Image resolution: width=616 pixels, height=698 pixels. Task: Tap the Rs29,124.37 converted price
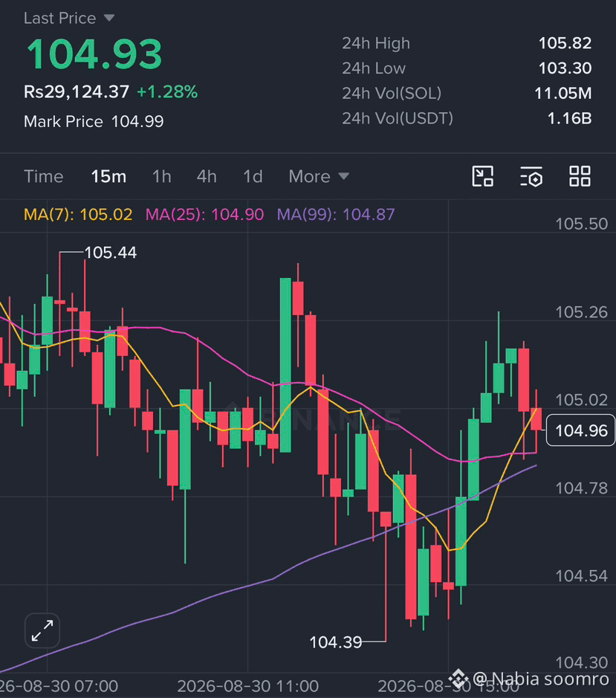point(76,92)
